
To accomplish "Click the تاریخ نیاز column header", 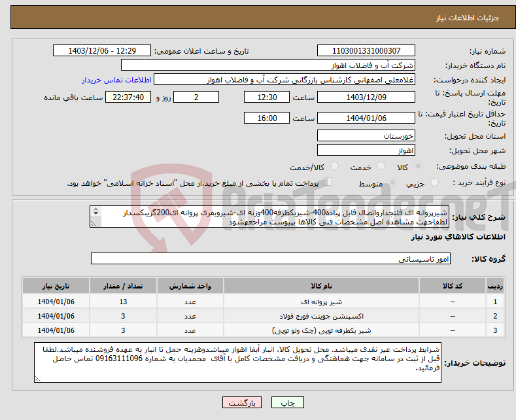I will 56,286.
